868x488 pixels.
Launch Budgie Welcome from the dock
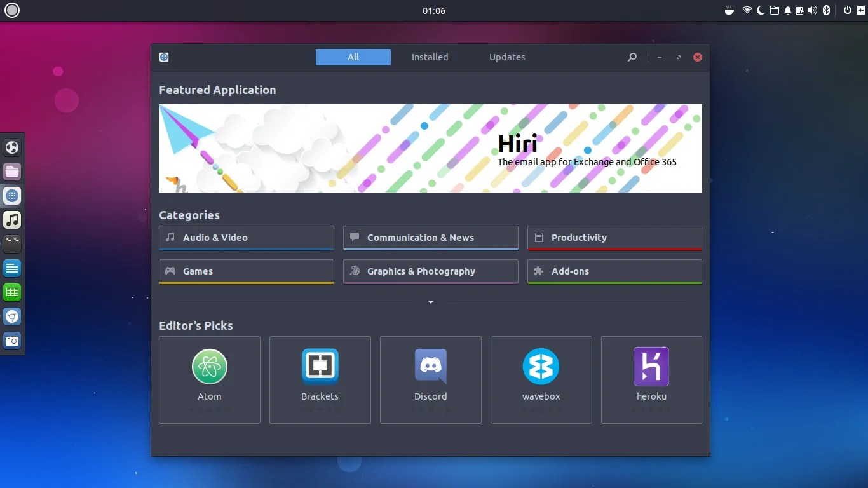[12, 147]
